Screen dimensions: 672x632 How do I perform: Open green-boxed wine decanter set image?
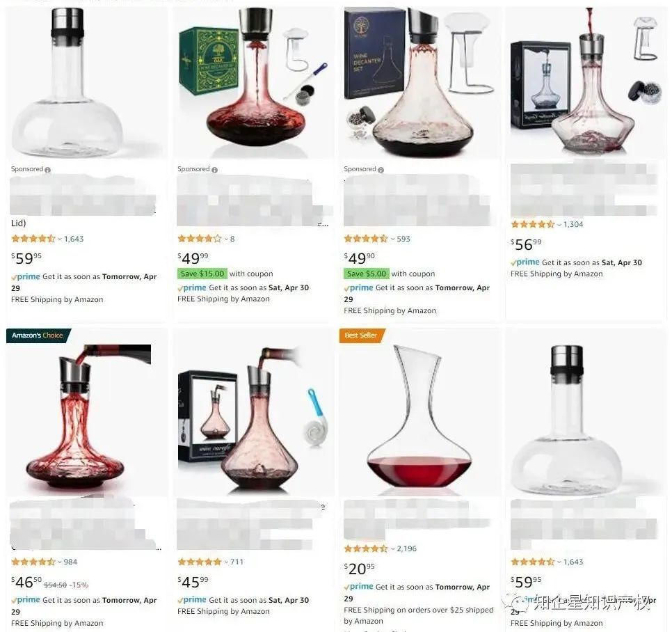(x=253, y=82)
